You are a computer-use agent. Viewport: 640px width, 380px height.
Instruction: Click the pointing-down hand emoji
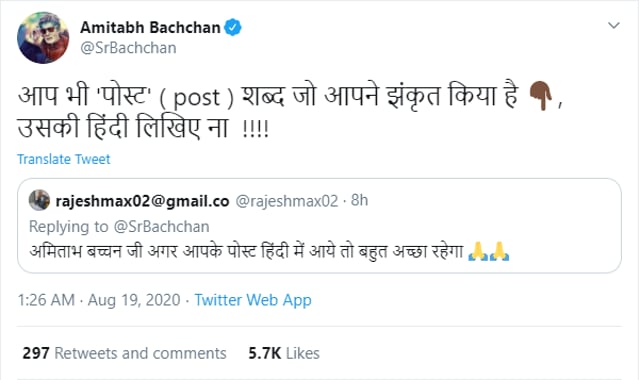click(540, 96)
